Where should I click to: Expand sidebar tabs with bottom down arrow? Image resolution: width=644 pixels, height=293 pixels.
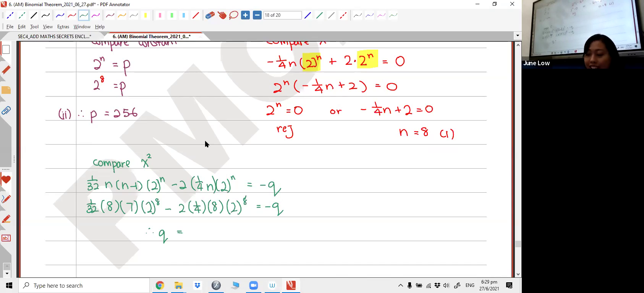(x=6, y=274)
